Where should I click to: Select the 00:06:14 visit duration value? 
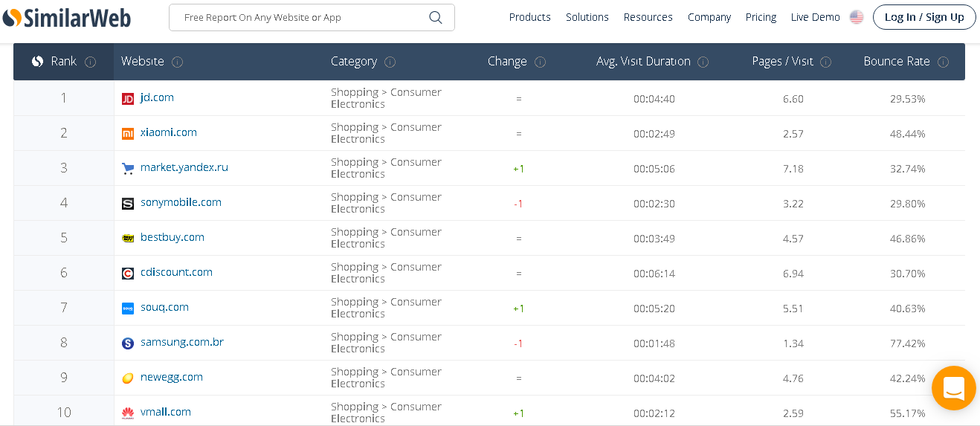pos(654,274)
